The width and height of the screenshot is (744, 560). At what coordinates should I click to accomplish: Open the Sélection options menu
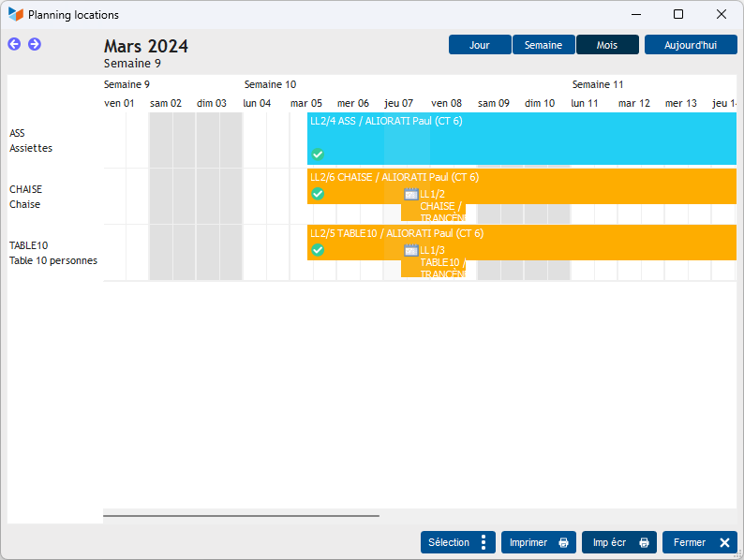(457, 542)
